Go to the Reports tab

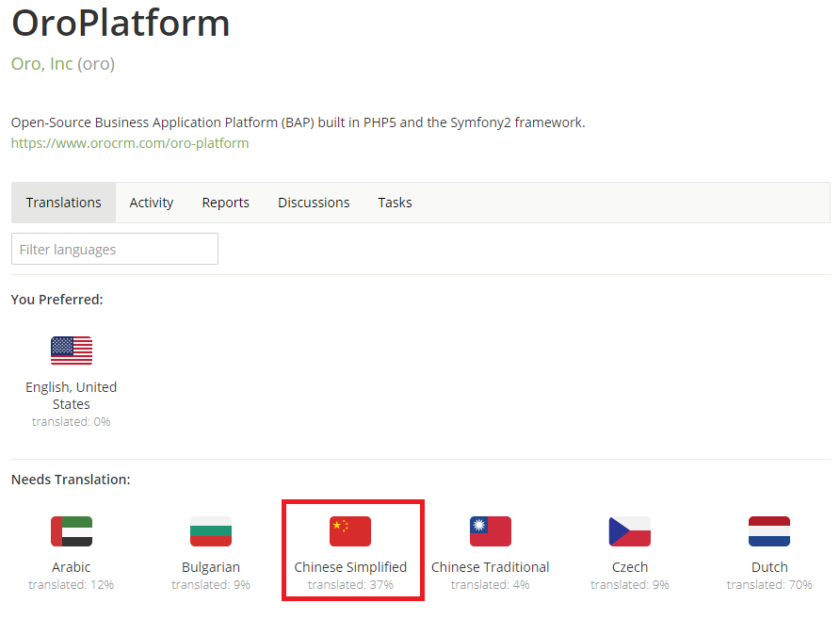tap(225, 203)
